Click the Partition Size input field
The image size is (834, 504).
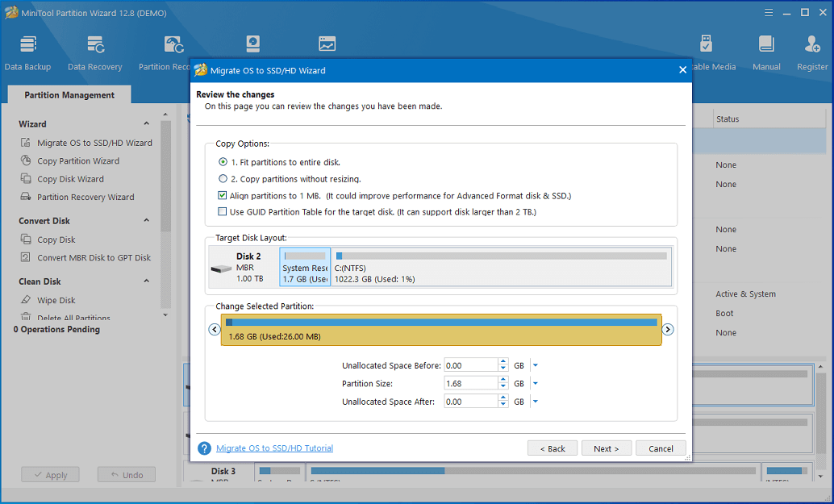pos(471,383)
